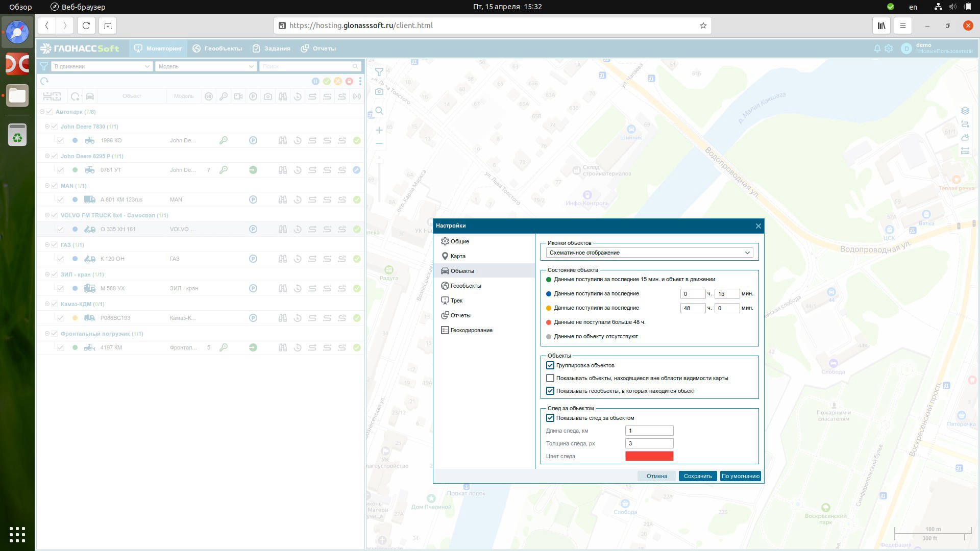Viewport: 980px width, 551px height.
Task: Open the Отчеты tab in the top navigation
Action: click(318, 48)
